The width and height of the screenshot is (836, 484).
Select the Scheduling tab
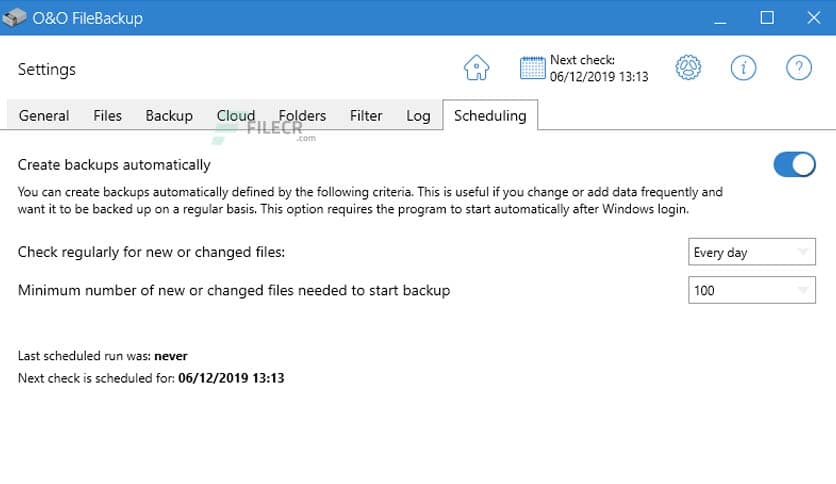pyautogui.click(x=490, y=115)
